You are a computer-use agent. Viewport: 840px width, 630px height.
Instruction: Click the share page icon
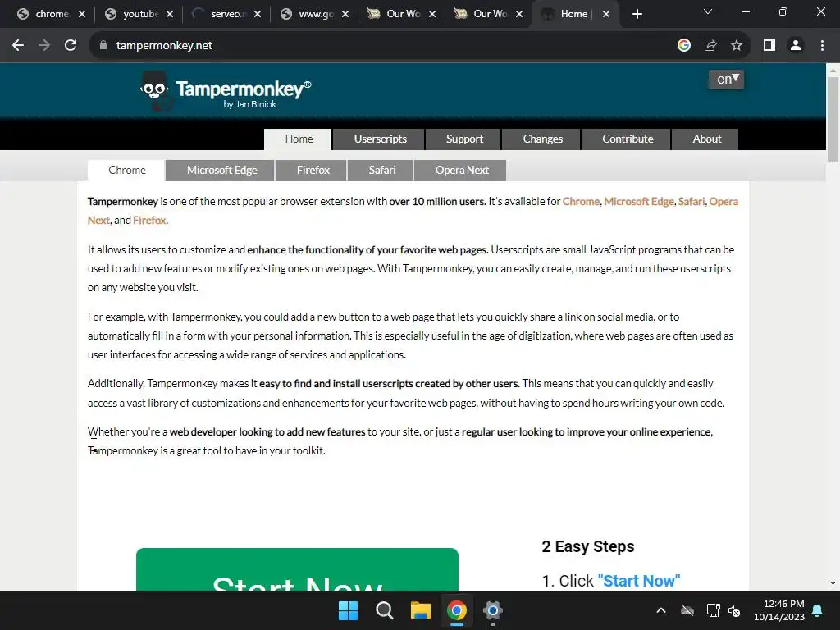coord(710,46)
